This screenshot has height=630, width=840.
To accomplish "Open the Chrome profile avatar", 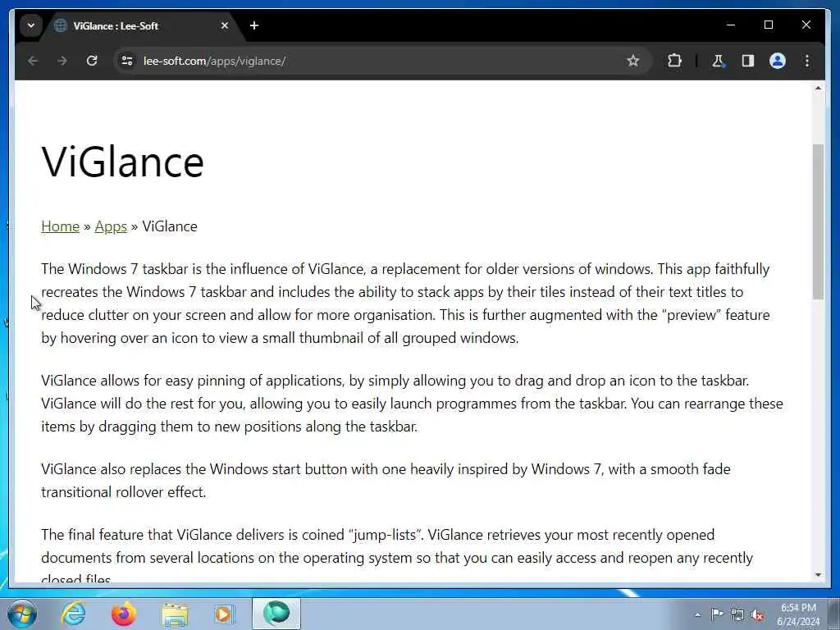I will tap(778, 61).
